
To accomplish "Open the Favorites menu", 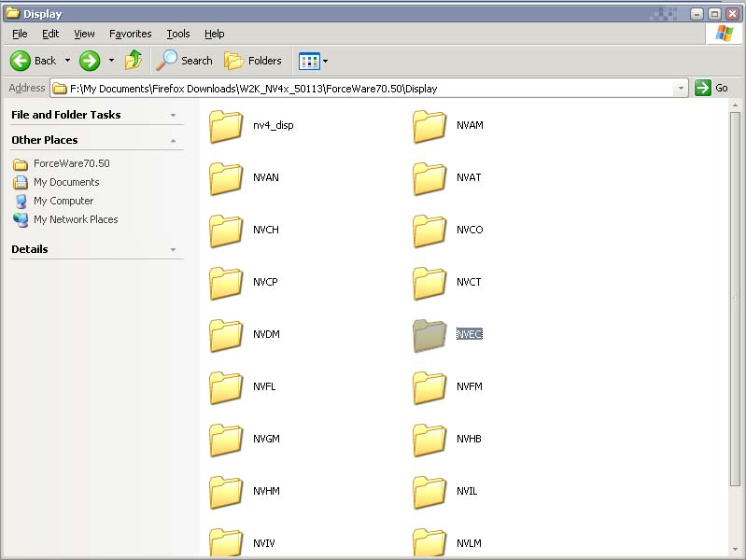I will point(131,34).
